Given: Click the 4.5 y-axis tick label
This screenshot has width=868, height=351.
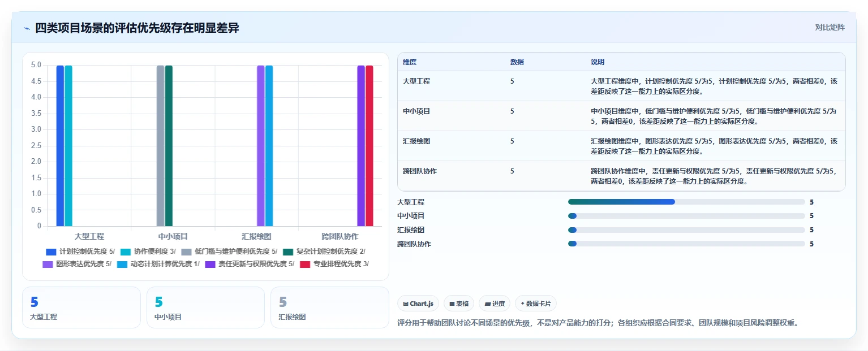Looking at the screenshot, I should 36,81.
